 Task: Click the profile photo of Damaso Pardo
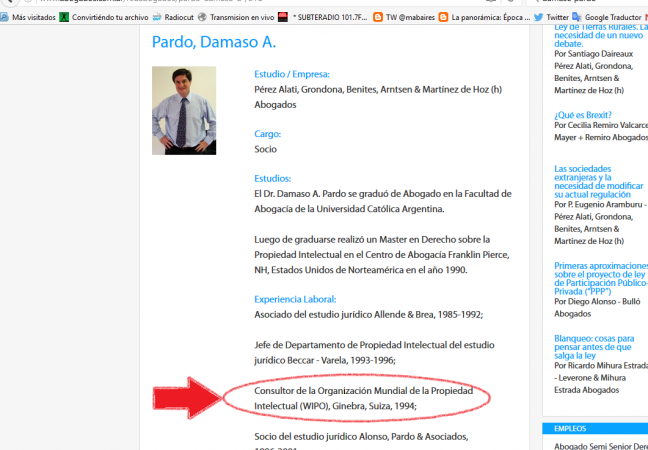pos(184,111)
